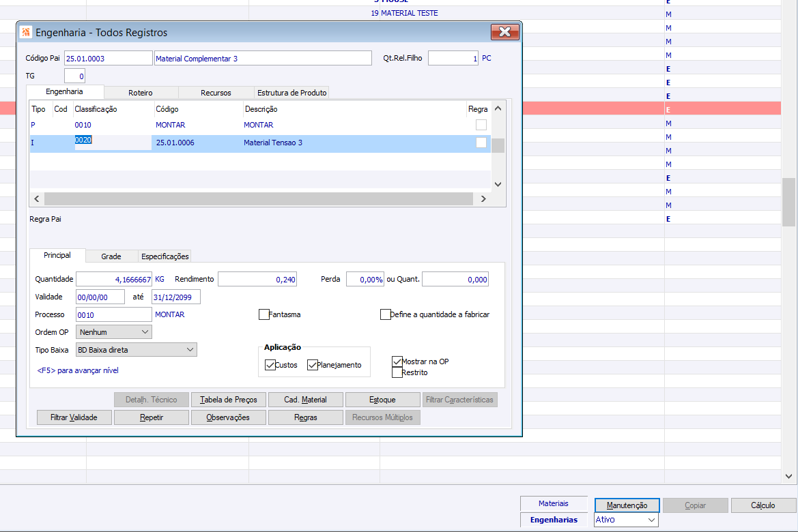Select the Grade sub-tab
The width and height of the screenshot is (798, 532).
111,256
